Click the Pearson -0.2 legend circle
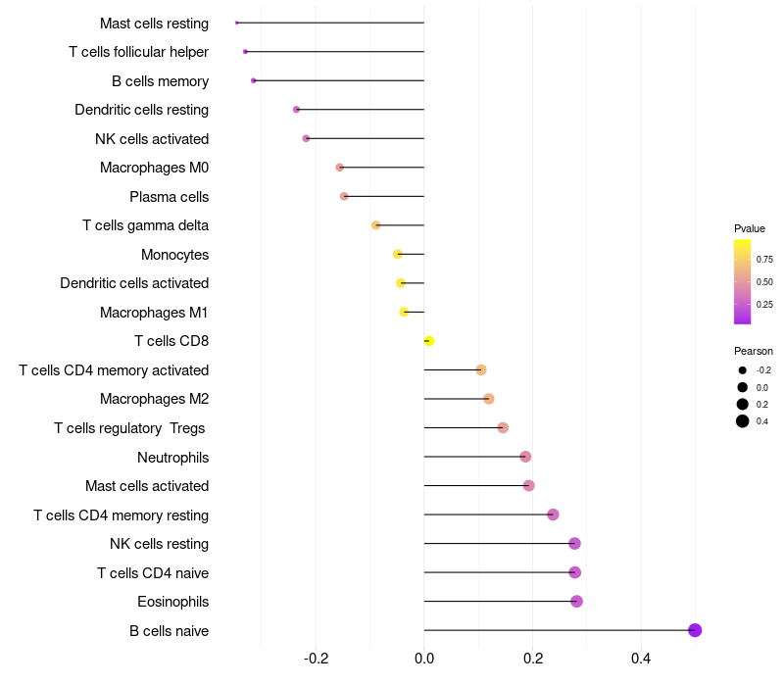Image resolution: width=784 pixels, height=686 pixels. (743, 370)
